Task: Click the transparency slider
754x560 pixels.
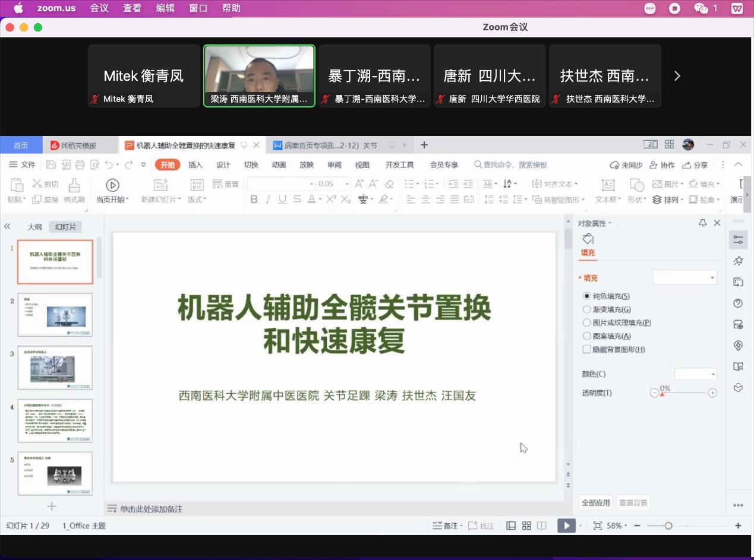Action: [x=683, y=393]
